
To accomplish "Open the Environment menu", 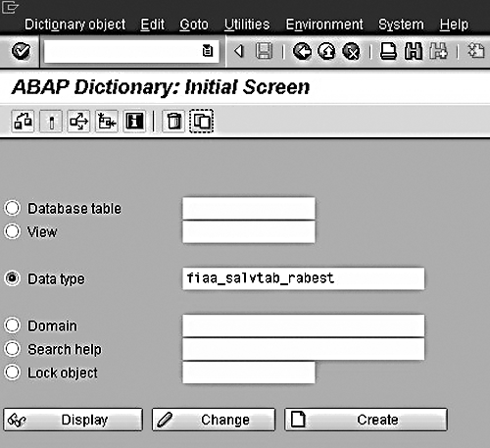I will [324, 25].
